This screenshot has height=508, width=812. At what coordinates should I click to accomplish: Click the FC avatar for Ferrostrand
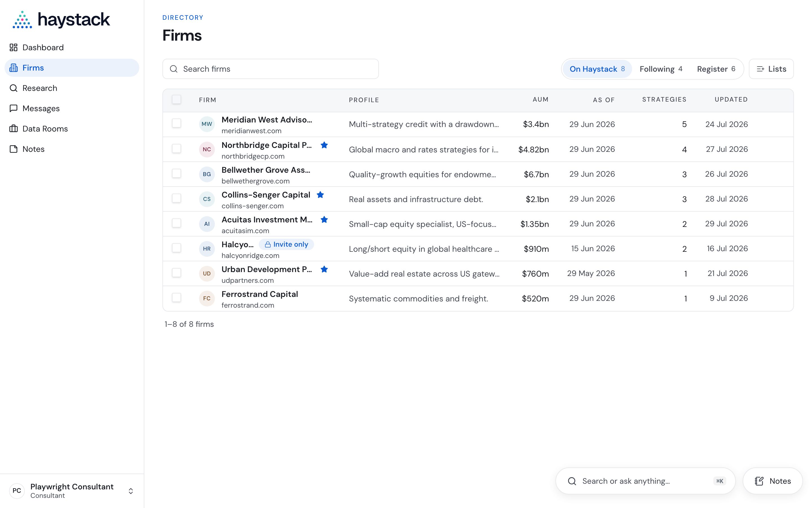(207, 298)
